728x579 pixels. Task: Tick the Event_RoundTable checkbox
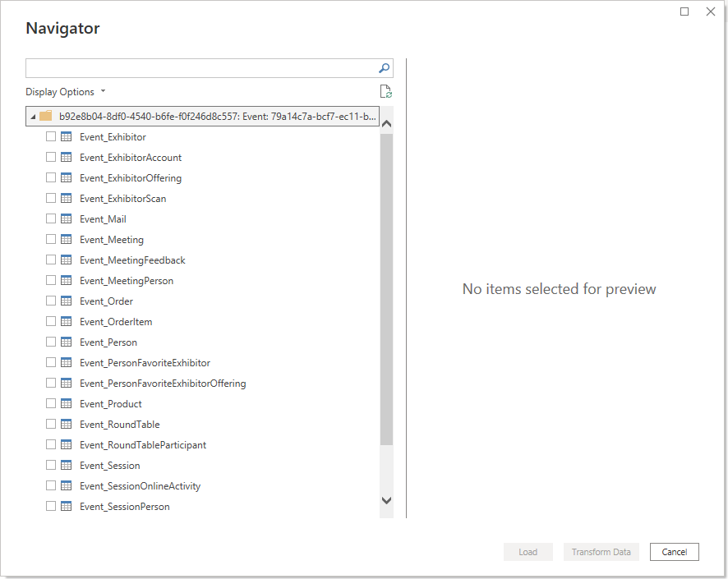[51, 424]
